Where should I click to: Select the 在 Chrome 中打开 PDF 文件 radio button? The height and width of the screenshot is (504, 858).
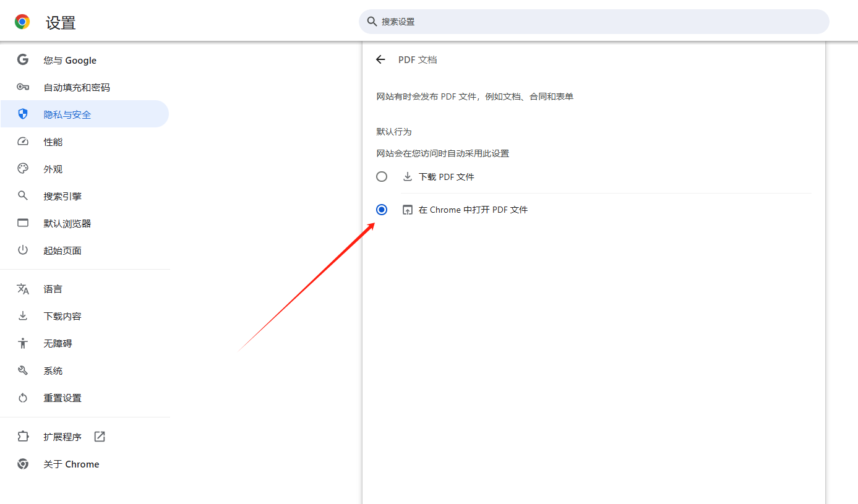click(x=382, y=210)
